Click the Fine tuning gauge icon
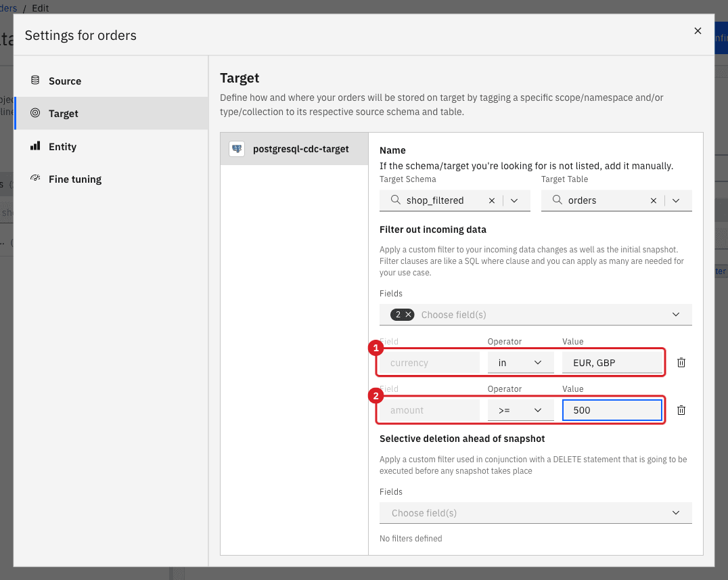The height and width of the screenshot is (580, 728). [35, 178]
